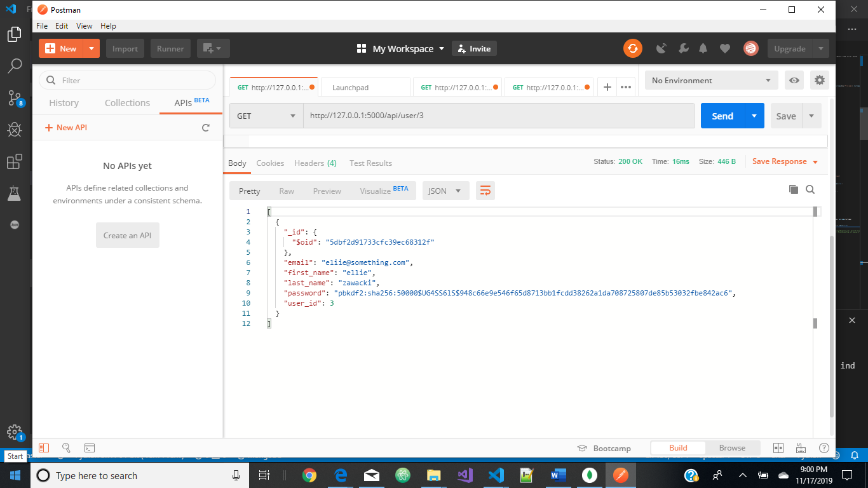Viewport: 868px width, 488px height.
Task: Switch response view to Preview
Action: (327, 191)
